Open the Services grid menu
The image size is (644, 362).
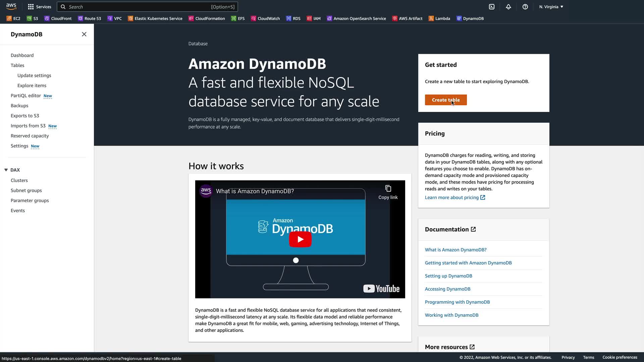click(x=40, y=7)
